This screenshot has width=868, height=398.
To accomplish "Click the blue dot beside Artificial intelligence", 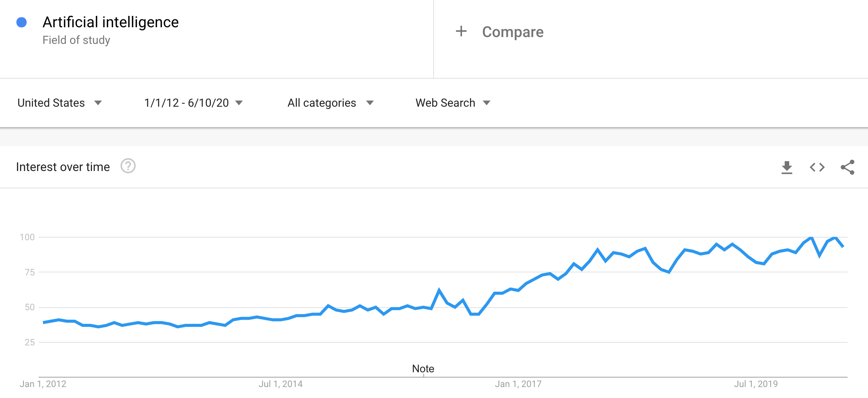I will [22, 23].
